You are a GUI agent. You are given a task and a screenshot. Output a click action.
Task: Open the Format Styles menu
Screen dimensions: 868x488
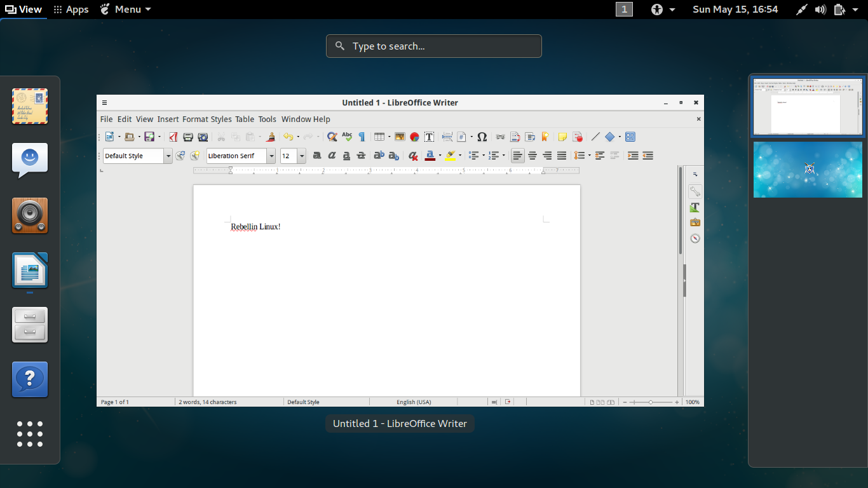coord(207,119)
